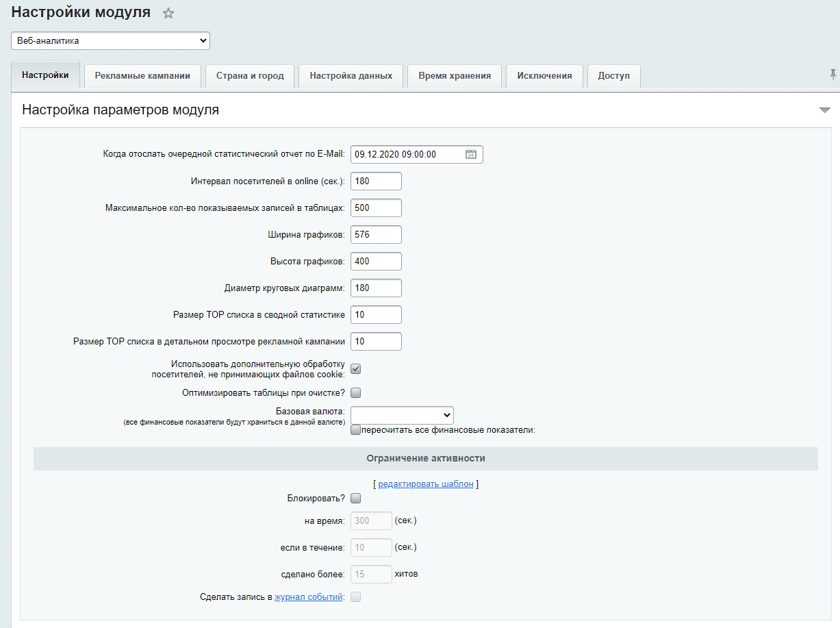Image resolution: width=840 pixels, height=628 pixels.
Task: Switch to the Доступ tab
Action: (x=613, y=76)
